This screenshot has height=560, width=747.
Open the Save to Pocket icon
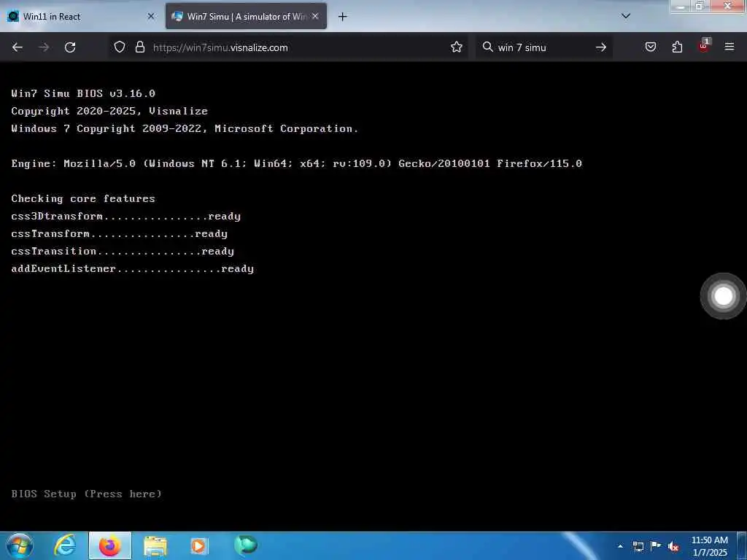pos(651,47)
